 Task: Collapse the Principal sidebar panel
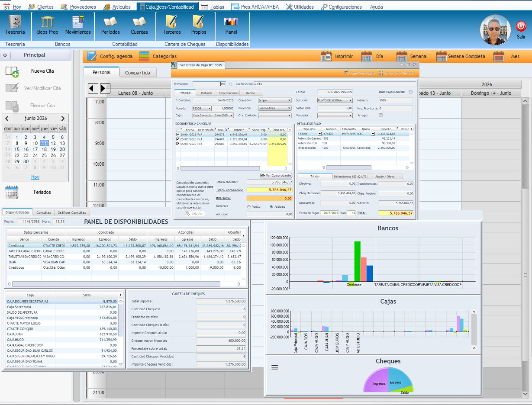click(5, 55)
